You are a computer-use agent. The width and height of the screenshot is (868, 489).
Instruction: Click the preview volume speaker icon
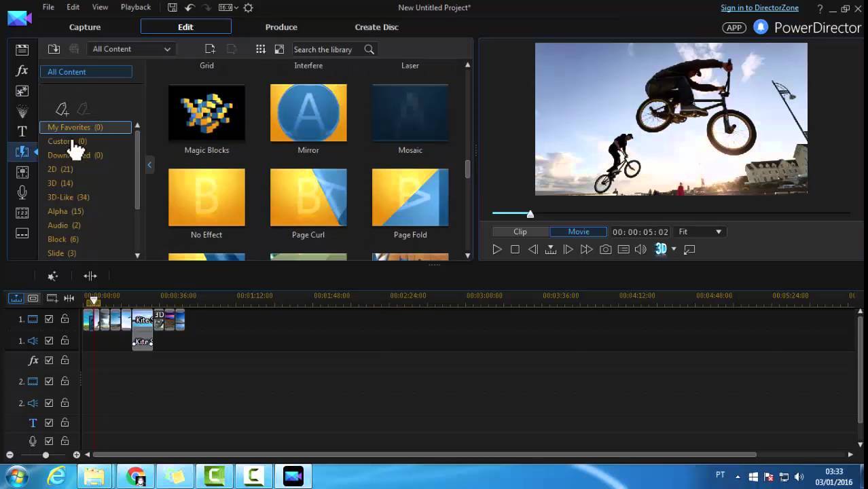coord(640,249)
